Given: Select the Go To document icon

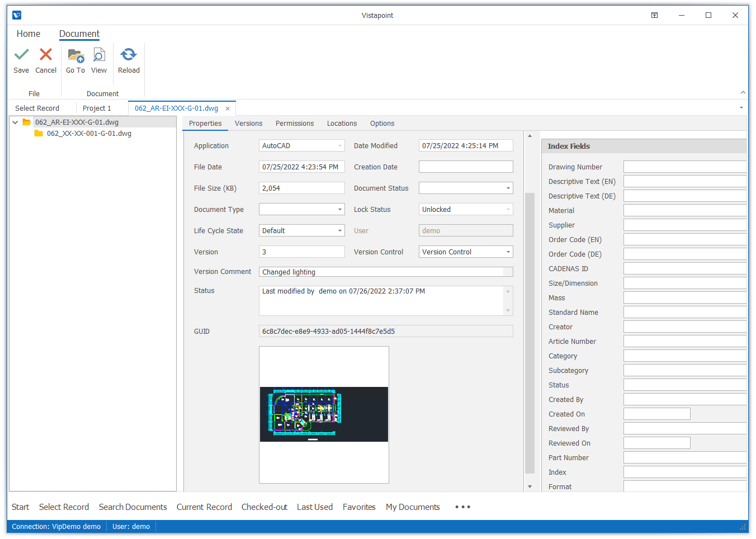Looking at the screenshot, I should click(75, 56).
